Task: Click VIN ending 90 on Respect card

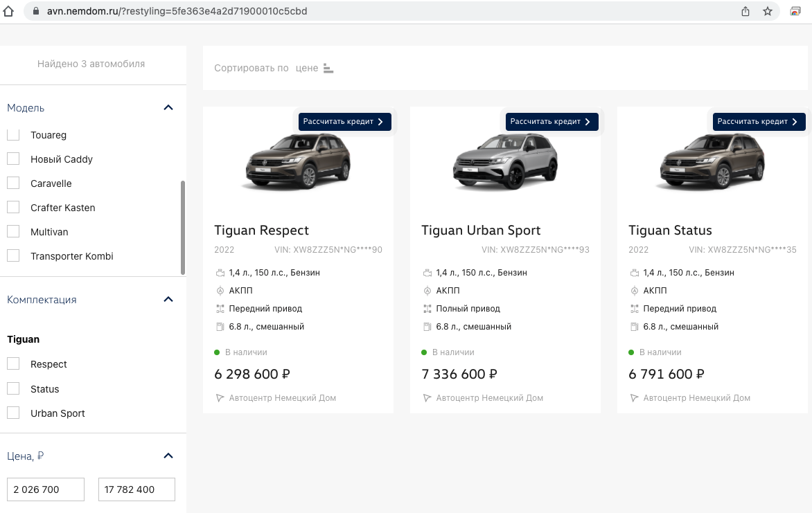Action: [328, 249]
